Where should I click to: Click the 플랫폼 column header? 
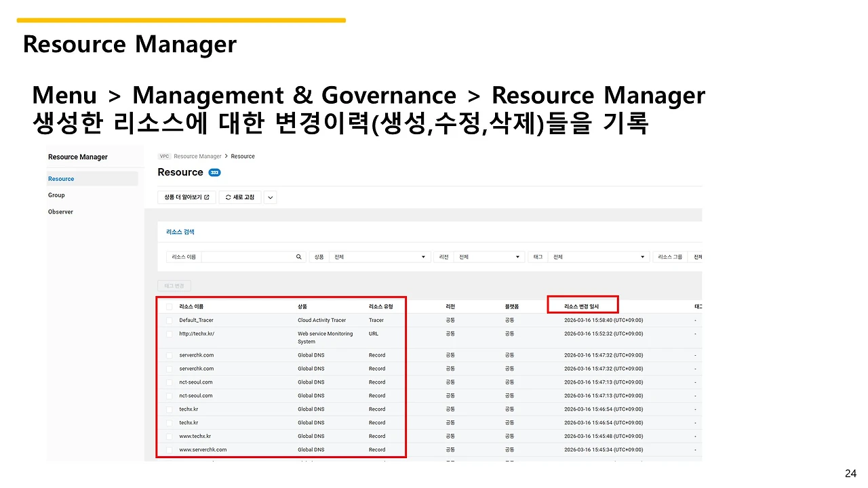point(512,307)
